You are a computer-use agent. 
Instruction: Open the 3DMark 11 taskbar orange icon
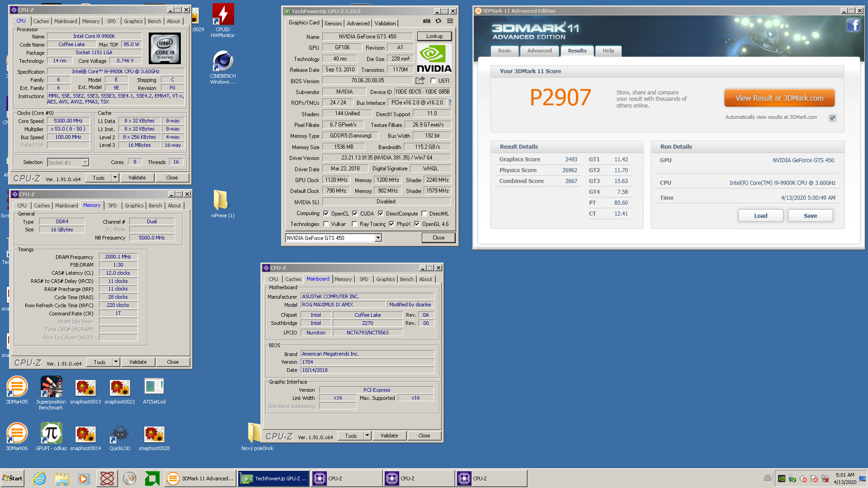(x=173, y=479)
